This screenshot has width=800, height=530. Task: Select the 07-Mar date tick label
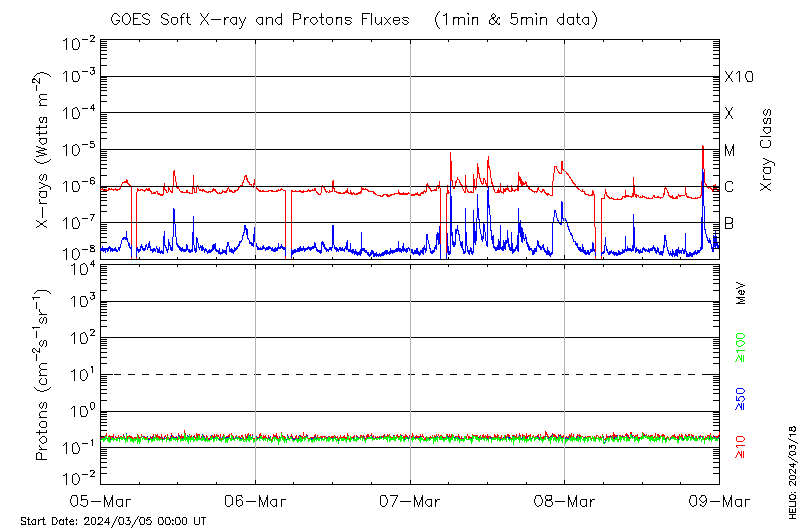pos(410,499)
